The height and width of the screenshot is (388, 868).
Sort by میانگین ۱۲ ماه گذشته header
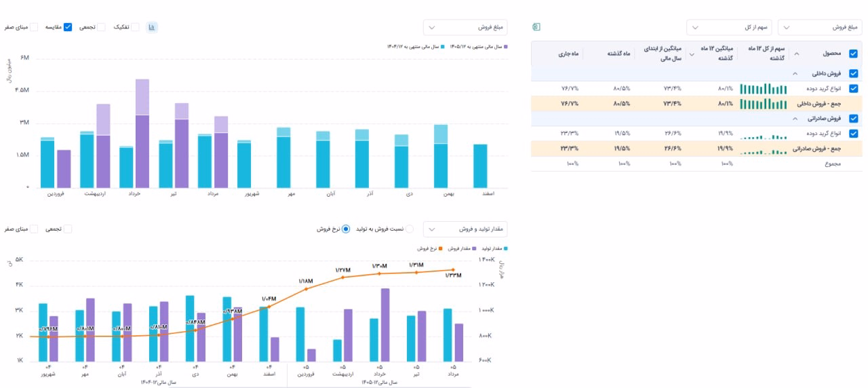pos(716,54)
